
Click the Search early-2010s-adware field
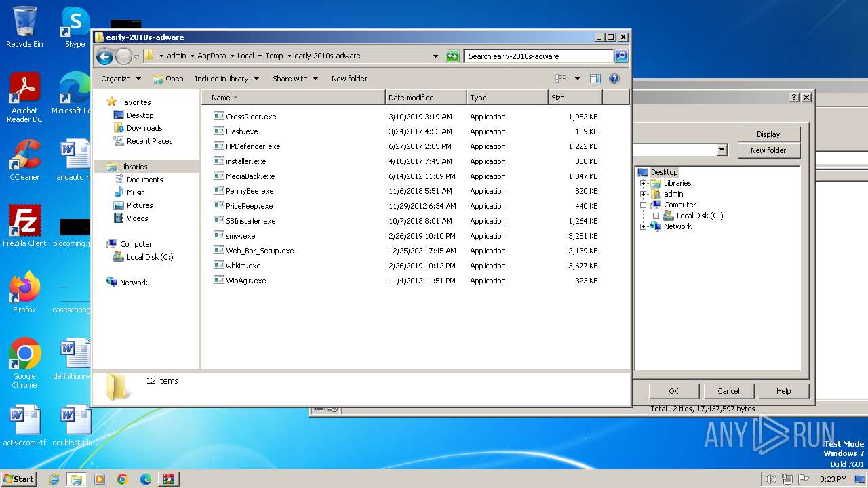point(539,56)
